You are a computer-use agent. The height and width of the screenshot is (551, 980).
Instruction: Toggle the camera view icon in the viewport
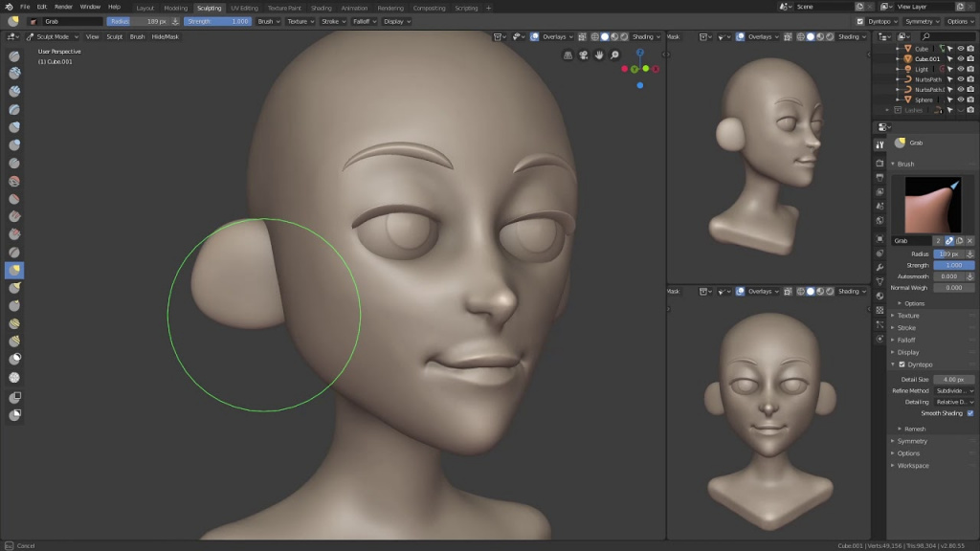click(x=583, y=55)
